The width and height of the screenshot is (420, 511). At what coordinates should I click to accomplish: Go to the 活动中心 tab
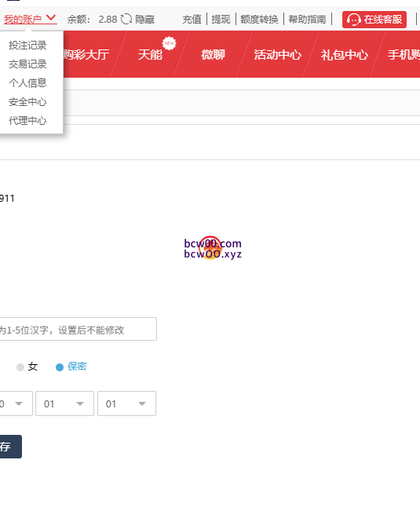point(278,54)
